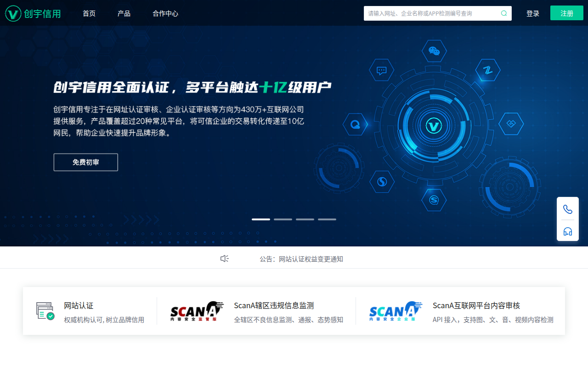
Task: Click the Z-shaped hexagon icon
Action: (487, 70)
